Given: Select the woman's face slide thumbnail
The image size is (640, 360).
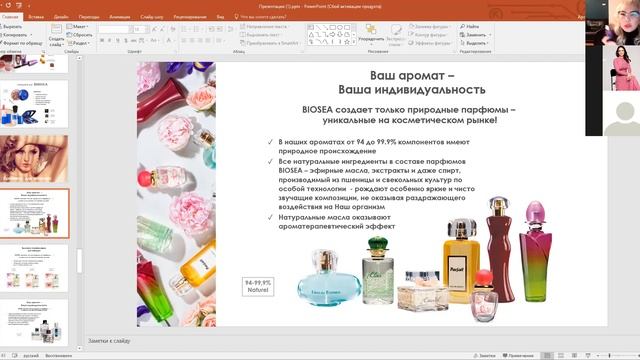Looking at the screenshot, I should [34, 159].
